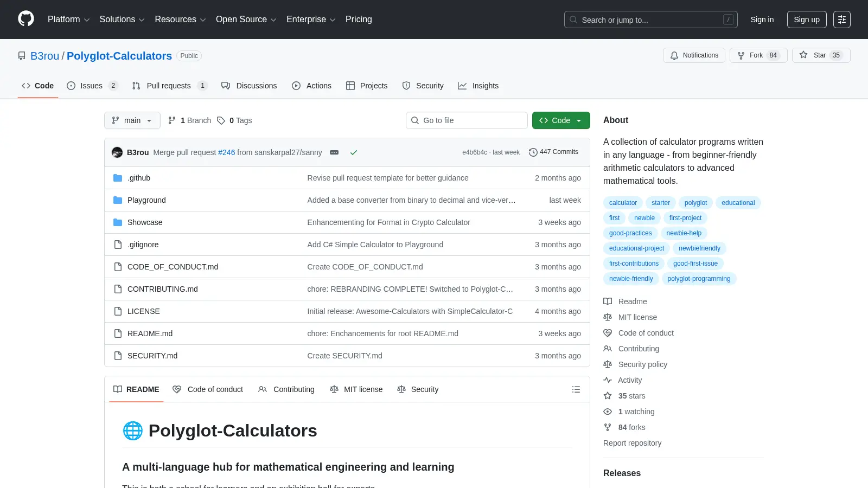The image size is (868, 488).
Task: Click the polyglot-programming topic tag
Action: point(699,279)
